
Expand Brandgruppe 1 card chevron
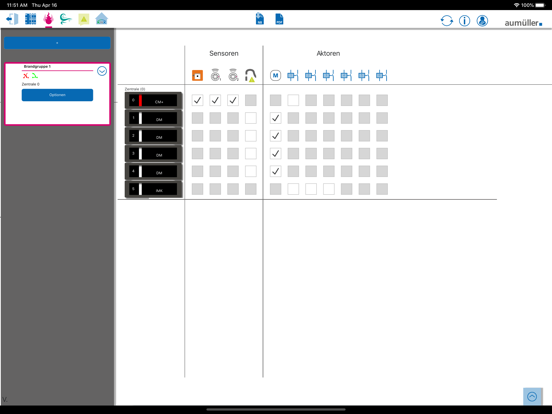[x=102, y=71]
